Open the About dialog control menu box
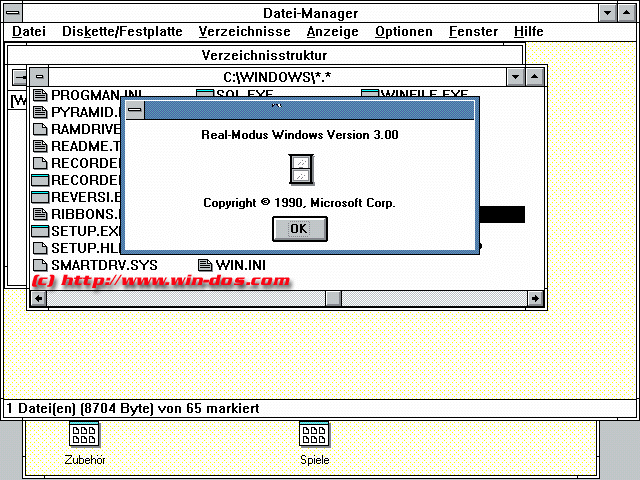Image resolution: width=640 pixels, height=480 pixels. point(134,109)
